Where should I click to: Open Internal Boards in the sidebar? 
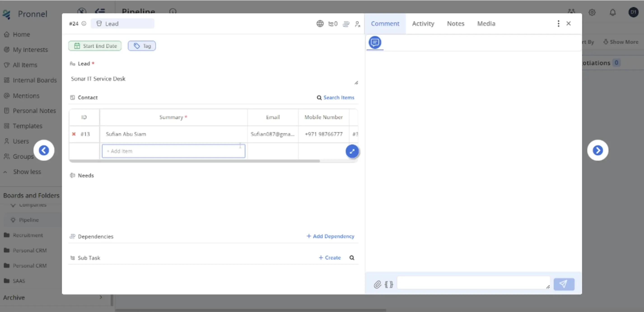click(30, 80)
